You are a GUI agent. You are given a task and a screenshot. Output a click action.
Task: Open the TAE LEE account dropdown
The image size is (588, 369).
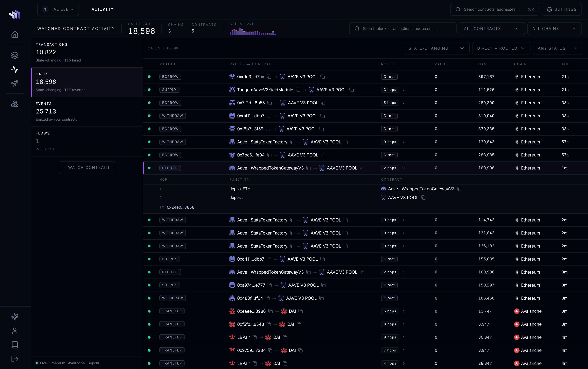[x=58, y=9]
